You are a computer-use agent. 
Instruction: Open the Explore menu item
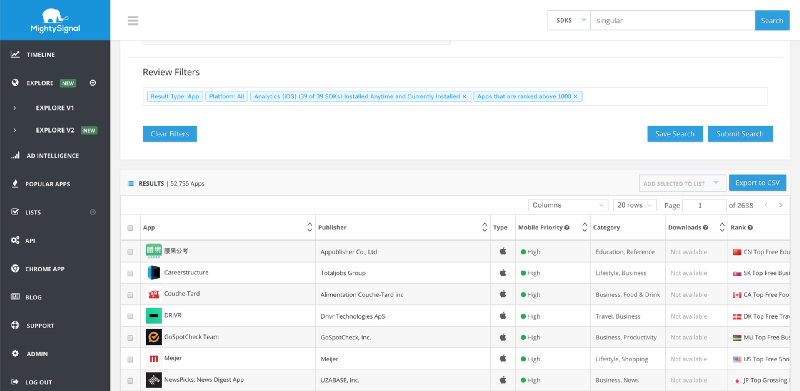pyautogui.click(x=40, y=83)
